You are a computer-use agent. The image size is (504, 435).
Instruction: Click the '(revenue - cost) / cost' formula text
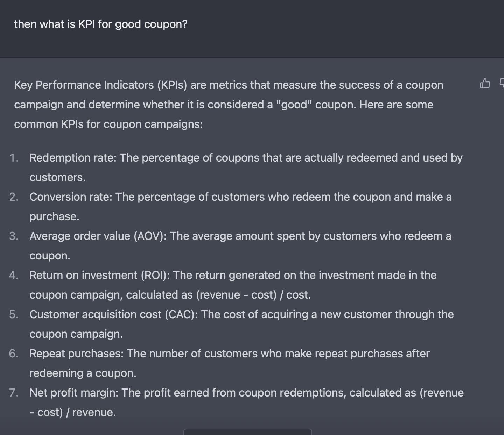[253, 295]
